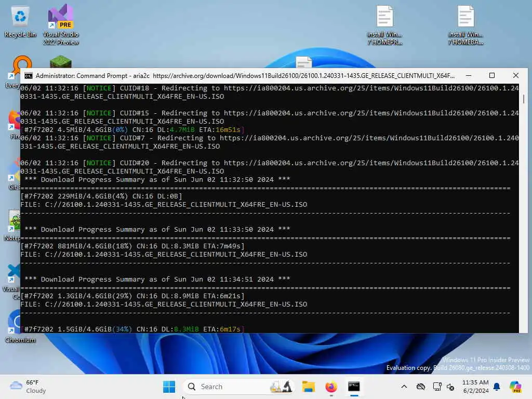Select install_Win7 HOMEPR text file icon
The width and height of the screenshot is (532, 399).
click(x=385, y=25)
